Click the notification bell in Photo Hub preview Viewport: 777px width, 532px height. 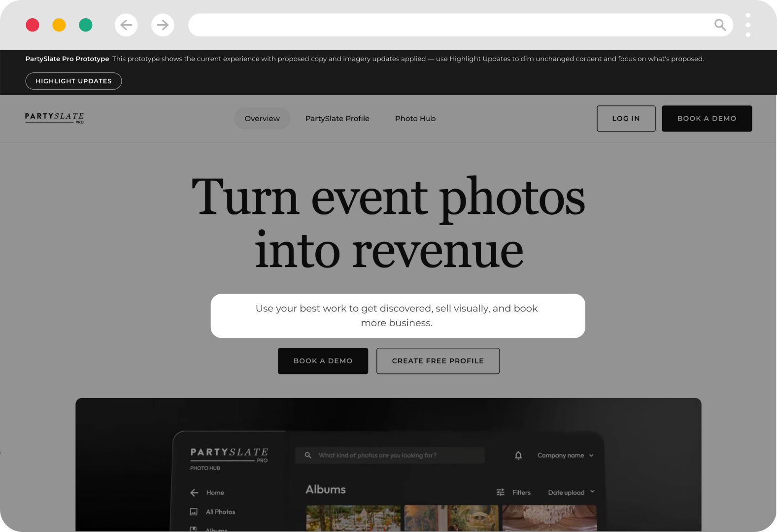tap(518, 455)
